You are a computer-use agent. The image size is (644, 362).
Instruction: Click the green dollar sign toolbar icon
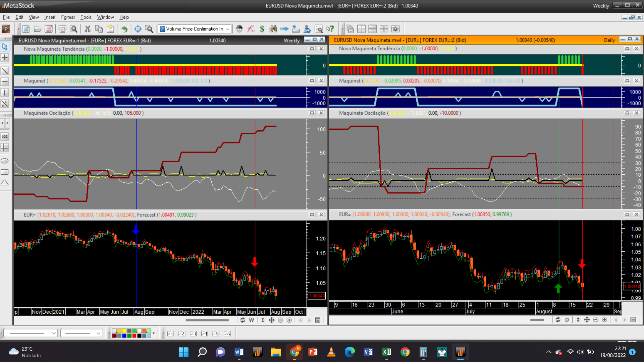coord(262,29)
